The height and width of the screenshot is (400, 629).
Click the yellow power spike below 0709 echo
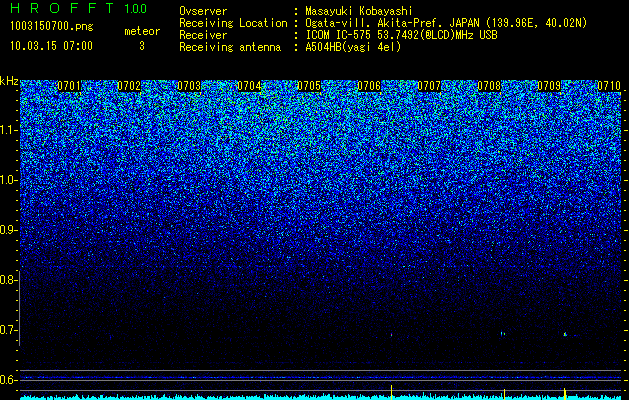(565, 393)
